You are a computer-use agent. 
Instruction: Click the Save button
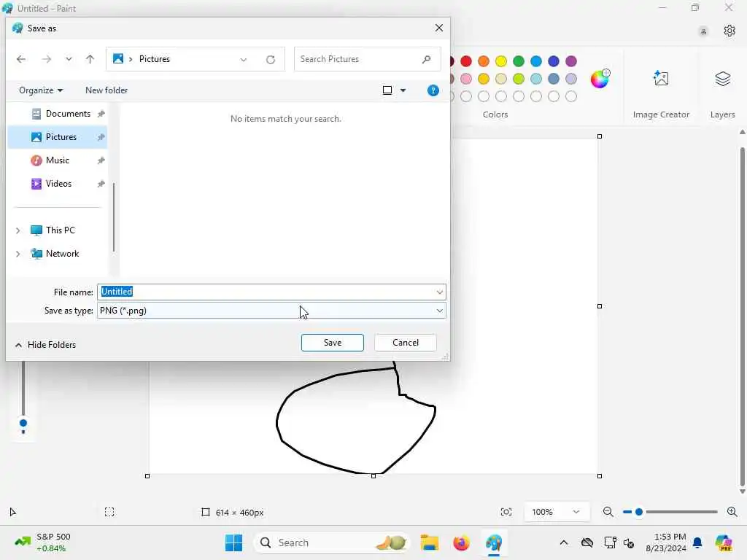point(333,343)
